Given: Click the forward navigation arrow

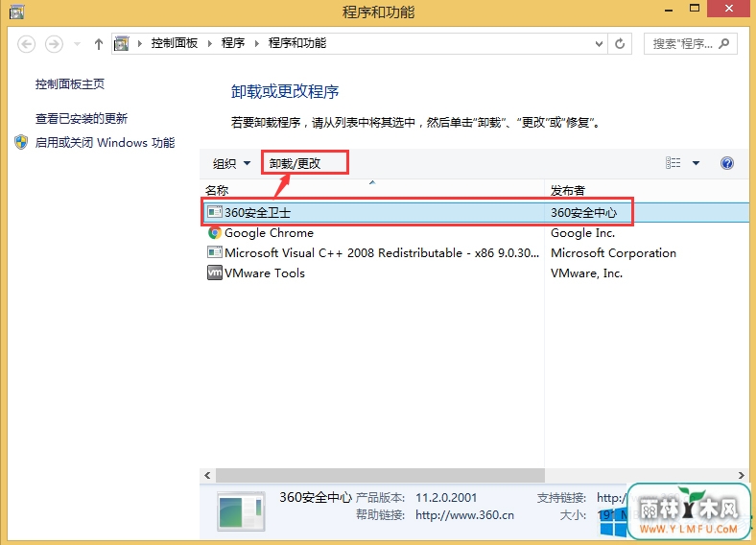Looking at the screenshot, I should 55,43.
